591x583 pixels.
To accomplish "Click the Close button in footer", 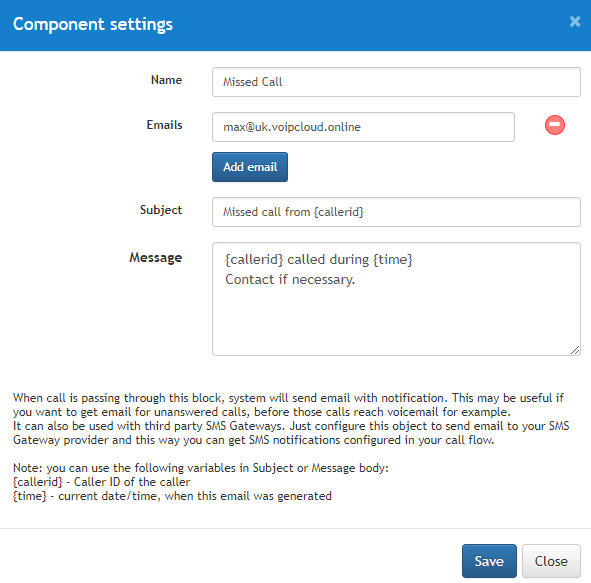I will pos(551,561).
